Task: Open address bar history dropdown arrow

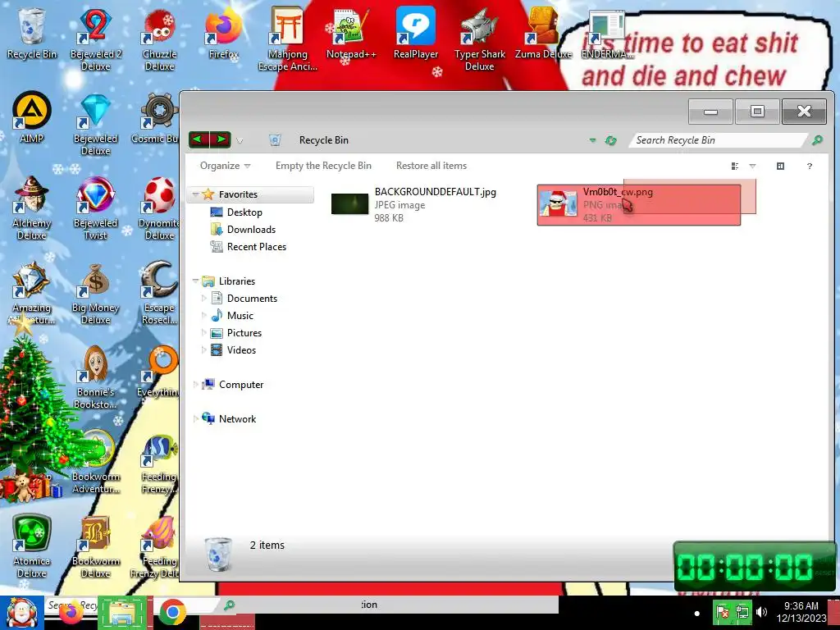Action: pos(592,140)
